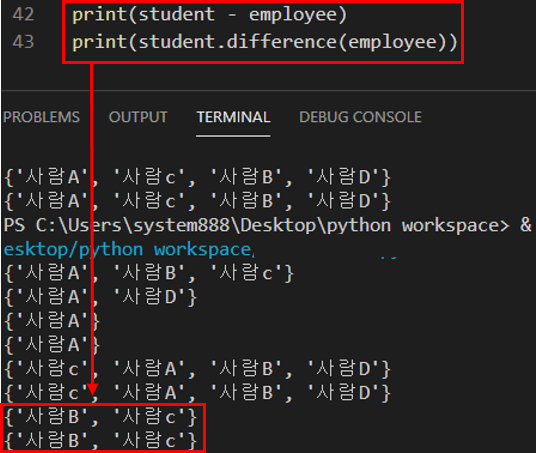Click output line {'사람A', '사람D'}
The width and height of the screenshot is (536, 453).
pyautogui.click(x=100, y=297)
